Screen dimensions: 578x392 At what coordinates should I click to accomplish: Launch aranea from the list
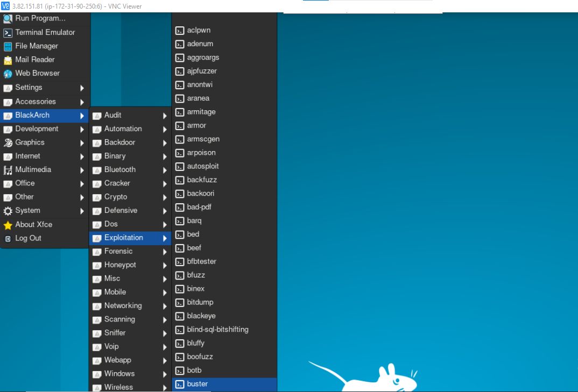click(224, 98)
